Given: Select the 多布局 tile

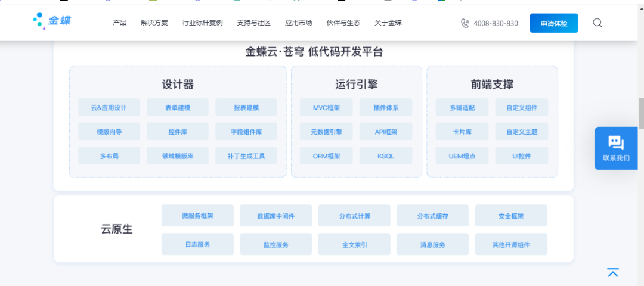Looking at the screenshot, I should pos(109,156).
